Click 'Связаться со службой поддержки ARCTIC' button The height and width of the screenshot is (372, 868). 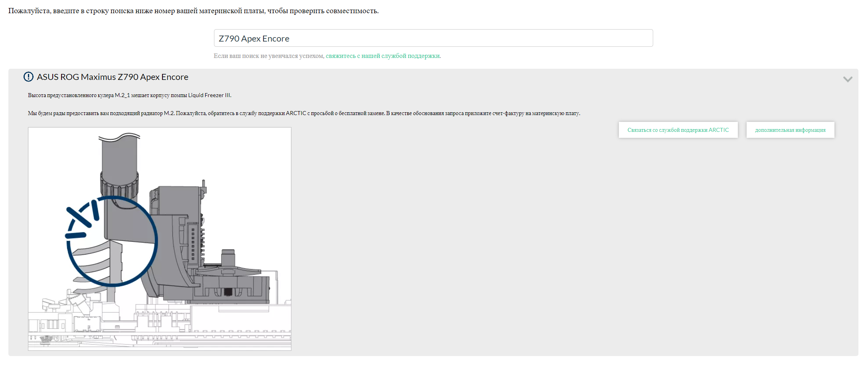click(678, 130)
